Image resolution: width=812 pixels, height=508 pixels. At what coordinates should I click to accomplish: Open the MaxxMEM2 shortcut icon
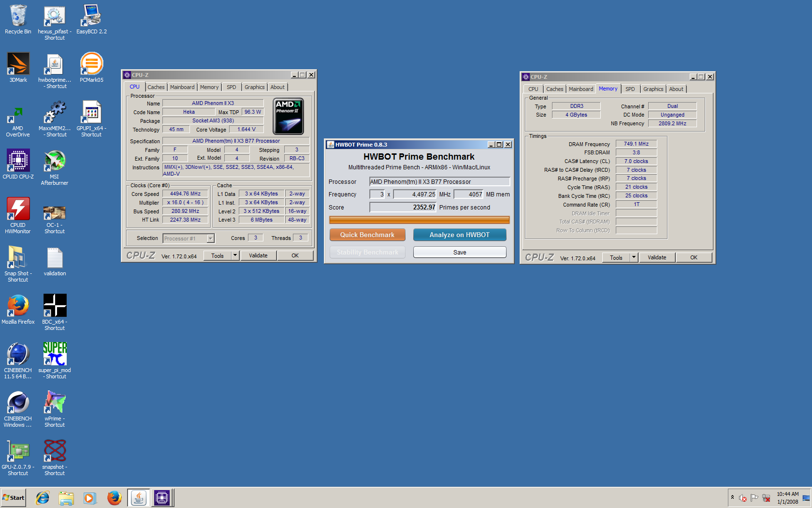pyautogui.click(x=55, y=119)
